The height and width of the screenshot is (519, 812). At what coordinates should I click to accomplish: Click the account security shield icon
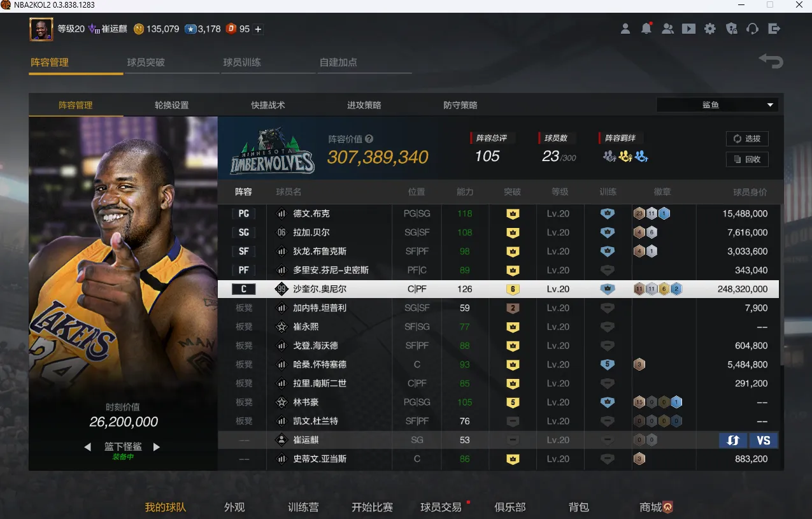tap(731, 29)
